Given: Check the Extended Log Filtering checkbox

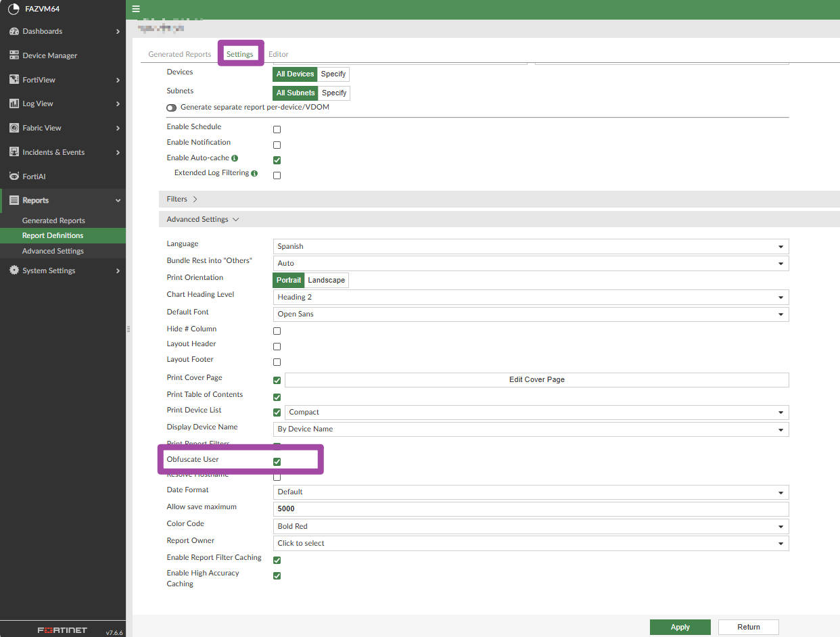Looking at the screenshot, I should coord(277,175).
